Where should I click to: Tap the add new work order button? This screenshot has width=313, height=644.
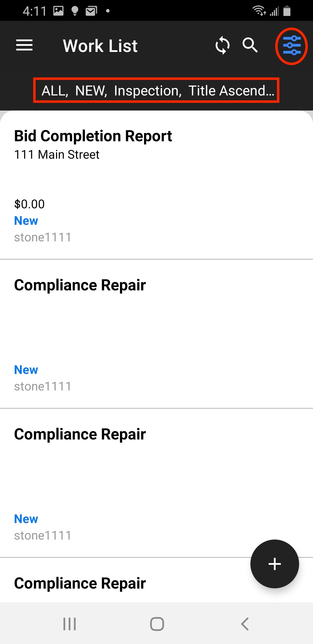274,564
